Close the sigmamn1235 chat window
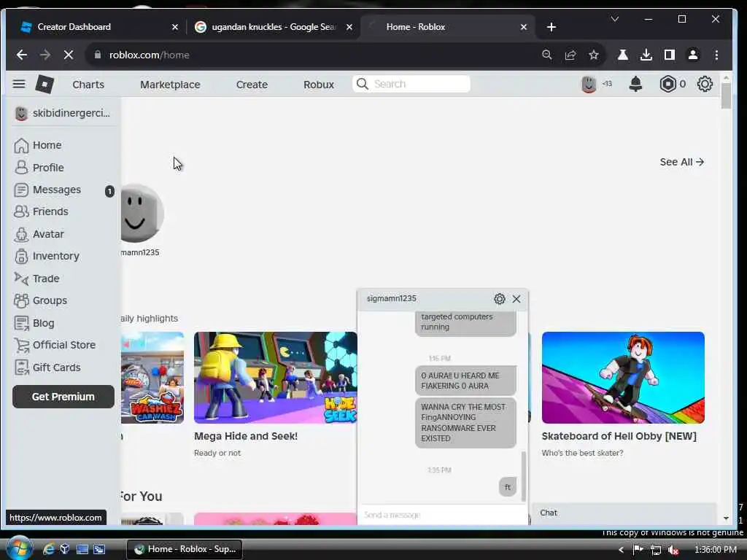747x560 pixels. 516,298
